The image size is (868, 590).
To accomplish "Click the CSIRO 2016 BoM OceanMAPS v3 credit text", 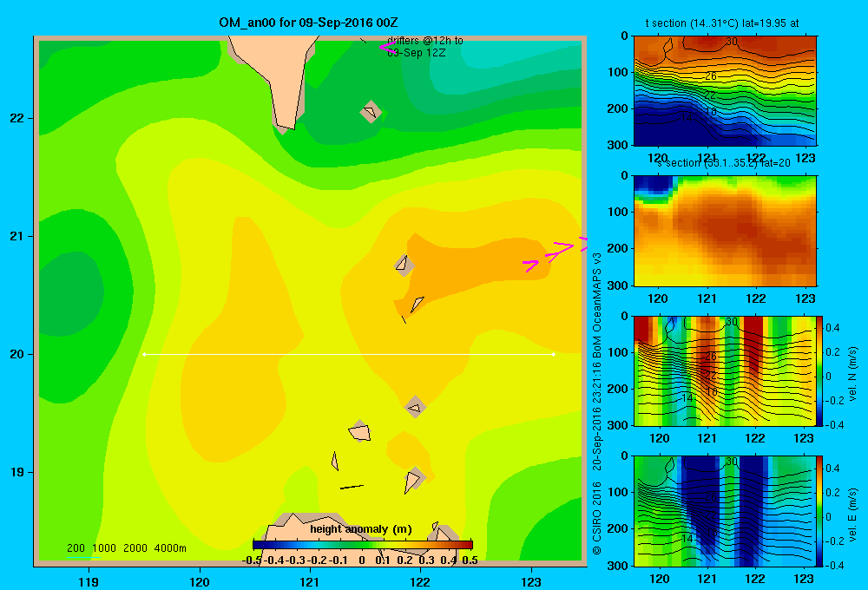I will (597, 403).
